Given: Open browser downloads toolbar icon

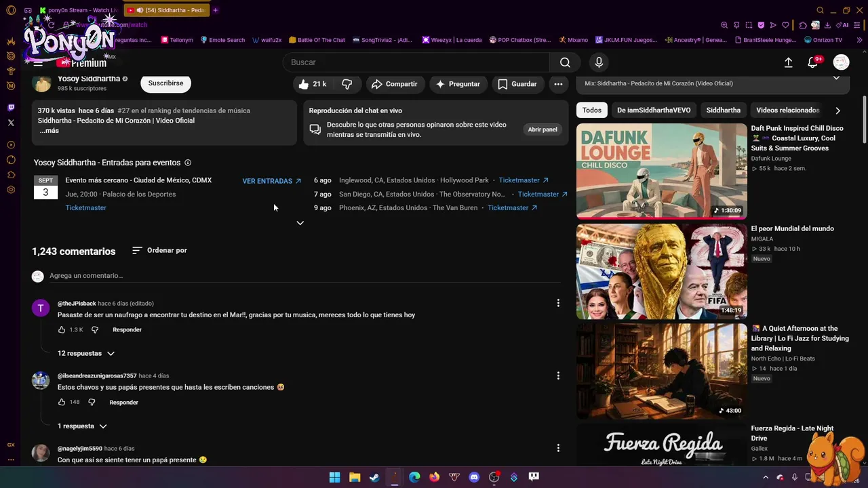Looking at the screenshot, I should (827, 25).
